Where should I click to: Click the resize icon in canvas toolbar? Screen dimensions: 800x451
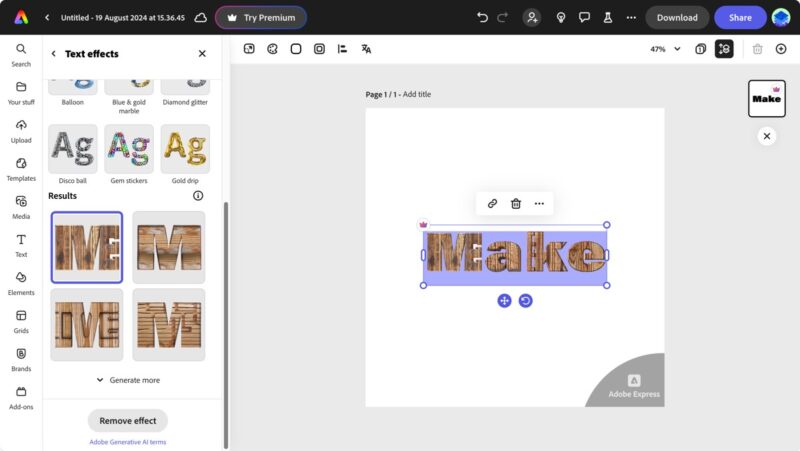click(249, 49)
